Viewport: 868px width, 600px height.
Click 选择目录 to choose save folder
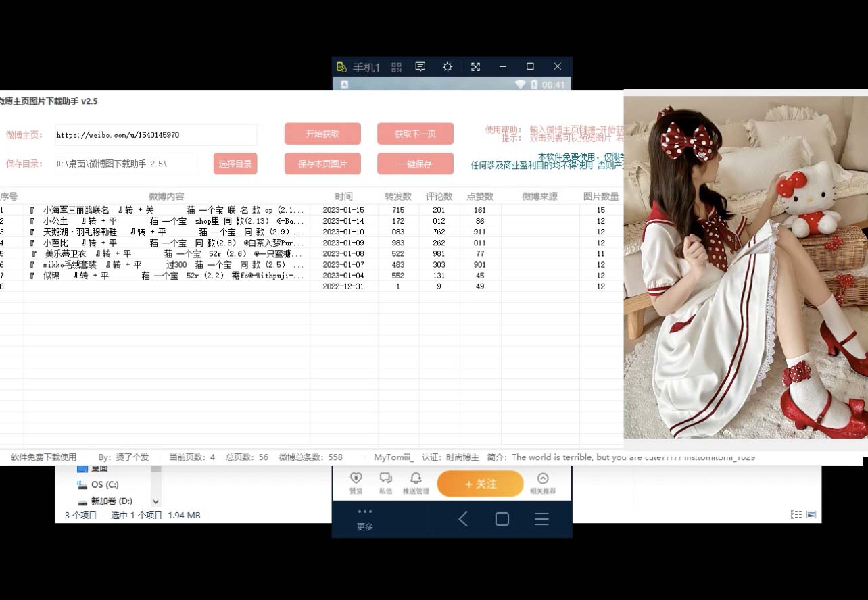click(x=235, y=164)
